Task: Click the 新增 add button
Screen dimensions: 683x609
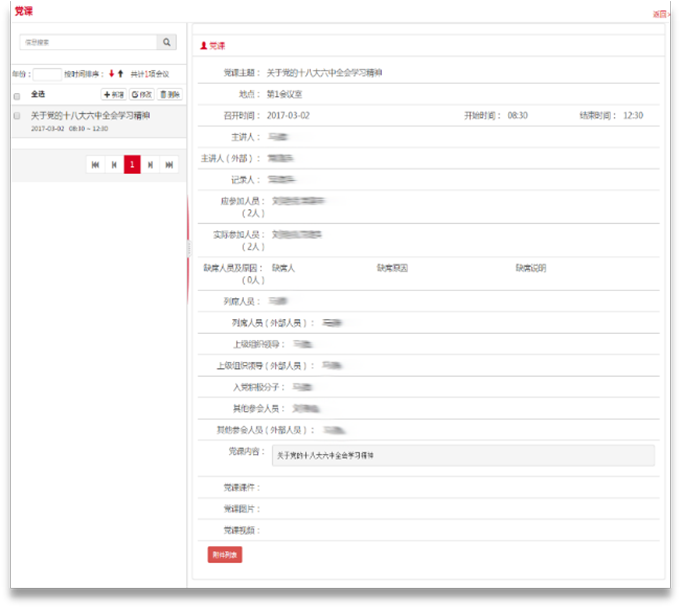Action: click(114, 95)
